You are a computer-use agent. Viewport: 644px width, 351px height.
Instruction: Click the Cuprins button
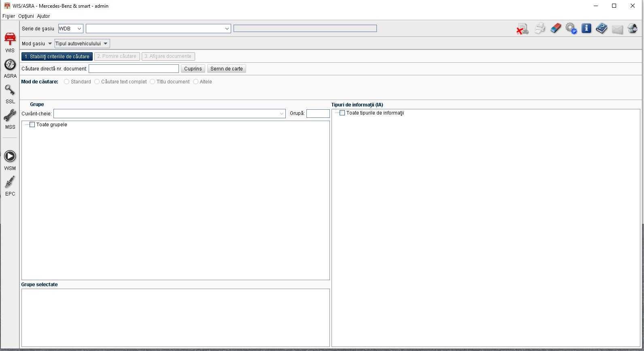pos(193,69)
